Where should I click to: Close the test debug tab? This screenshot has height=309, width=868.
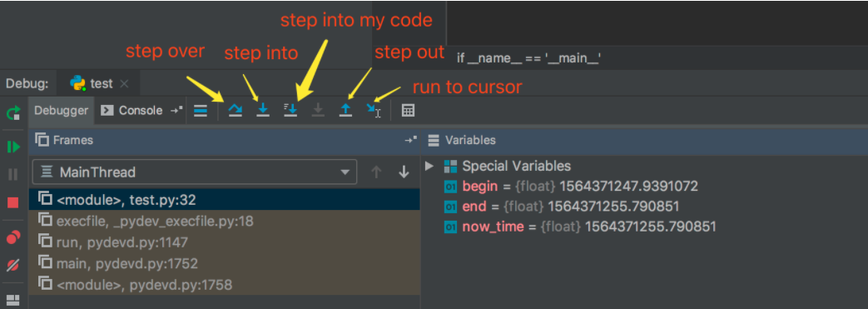125,83
